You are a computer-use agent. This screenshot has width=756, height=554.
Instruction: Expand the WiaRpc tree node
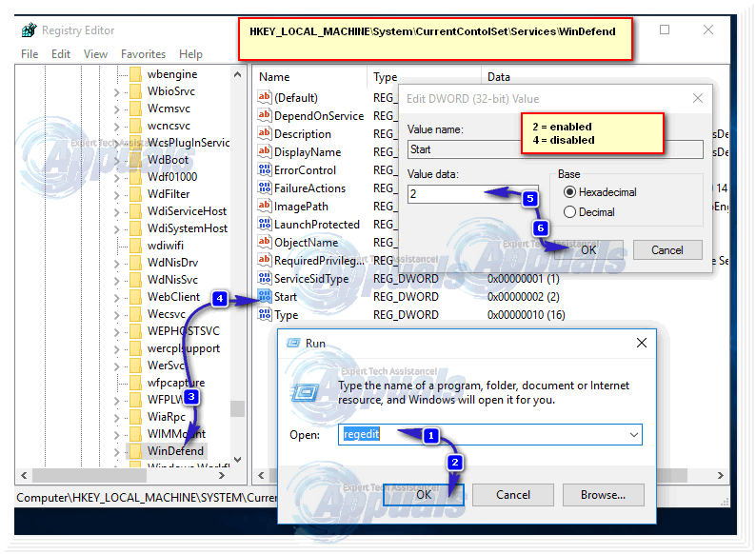[x=116, y=417]
